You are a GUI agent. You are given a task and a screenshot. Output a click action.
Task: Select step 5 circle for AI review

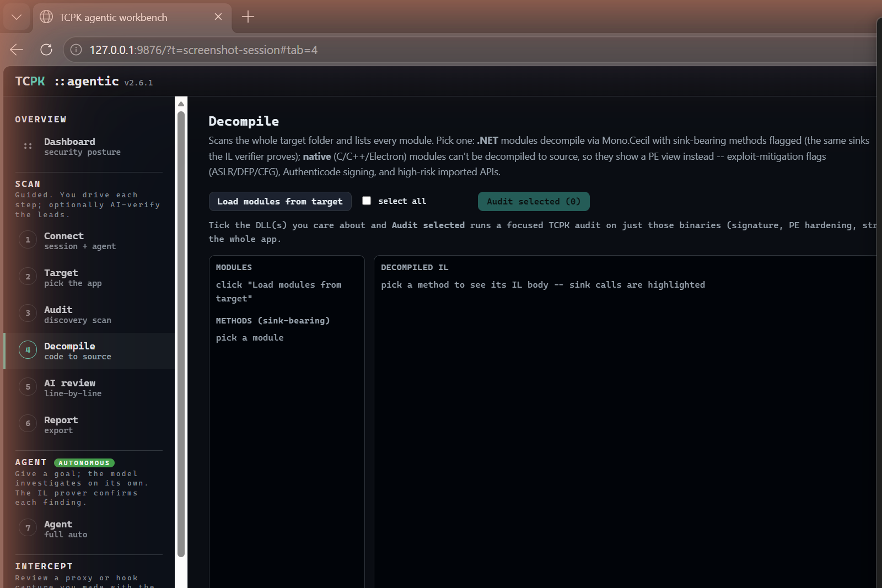28,387
